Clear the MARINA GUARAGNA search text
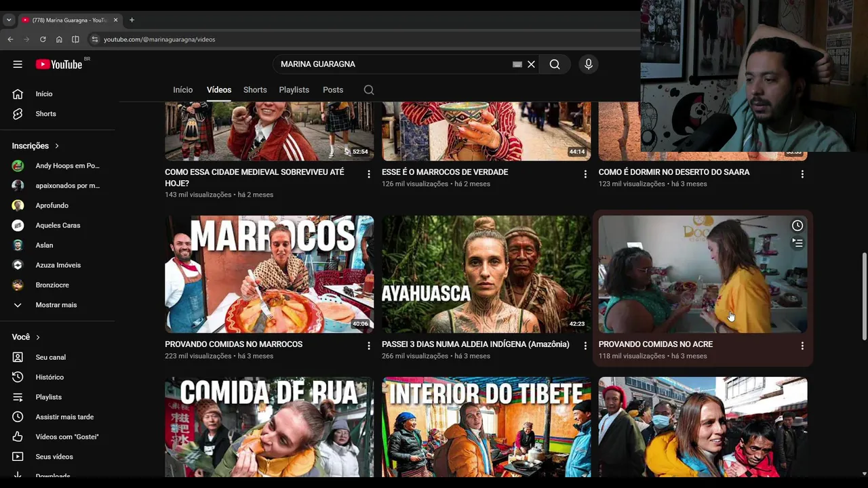The height and width of the screenshot is (488, 868). (x=532, y=64)
